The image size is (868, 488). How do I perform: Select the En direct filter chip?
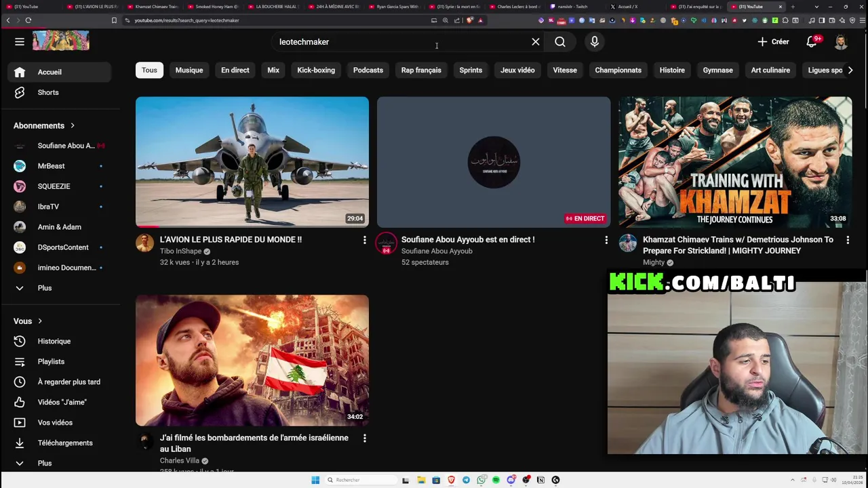[235, 70]
